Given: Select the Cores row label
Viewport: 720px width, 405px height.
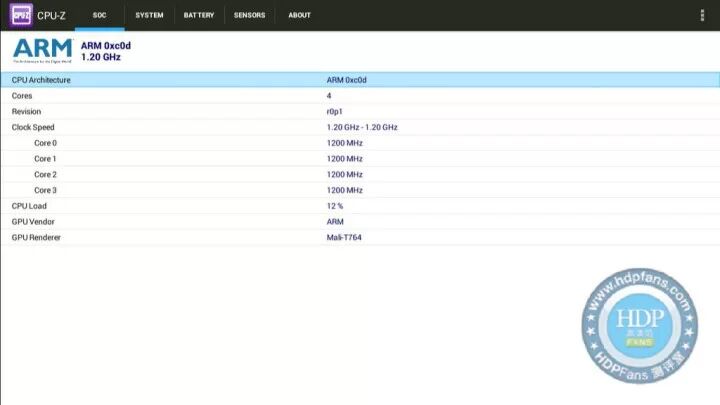Looking at the screenshot, I should (22, 96).
